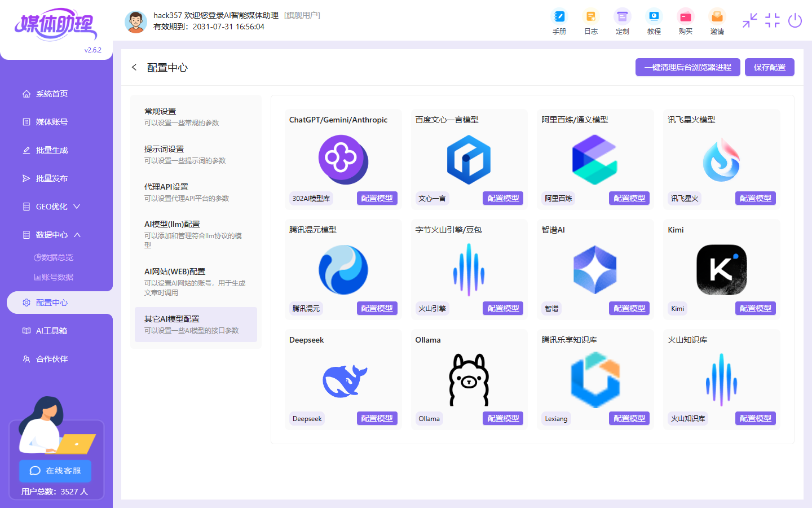Screen dimensions: 812x508
Task: Open 数据总览 submenu item
Action: click(54, 257)
